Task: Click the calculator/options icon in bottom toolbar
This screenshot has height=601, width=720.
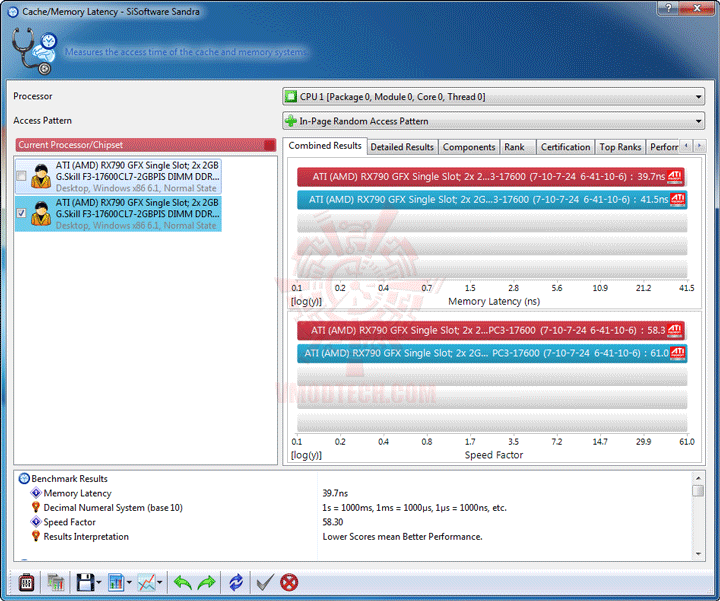Action: tap(26, 582)
